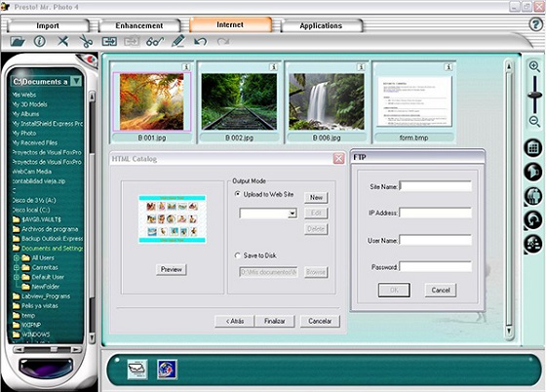Click Cancelar in HTML Catalog dialog
This screenshot has height=392, width=546.
click(320, 321)
